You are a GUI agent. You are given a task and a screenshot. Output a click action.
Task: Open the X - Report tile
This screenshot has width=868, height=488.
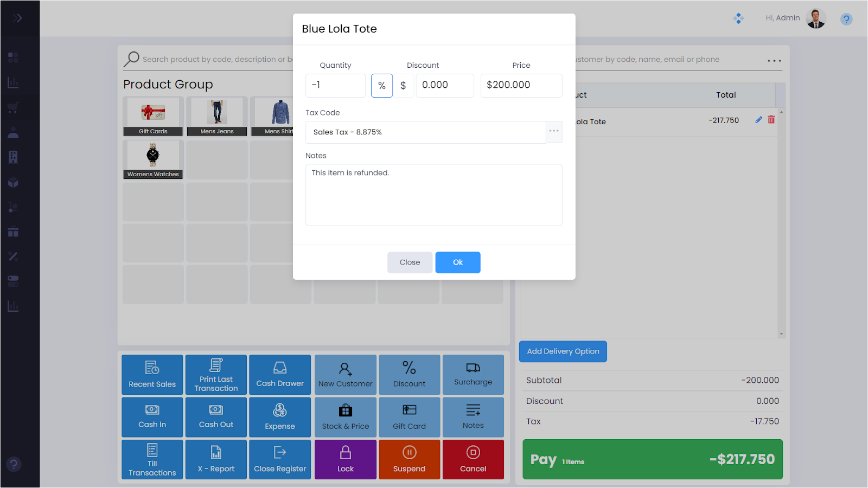(216, 459)
